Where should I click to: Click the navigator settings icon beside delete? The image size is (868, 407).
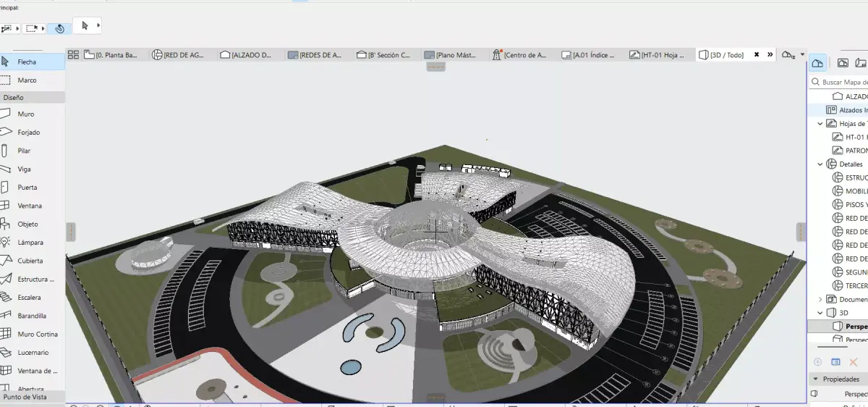[835, 361]
